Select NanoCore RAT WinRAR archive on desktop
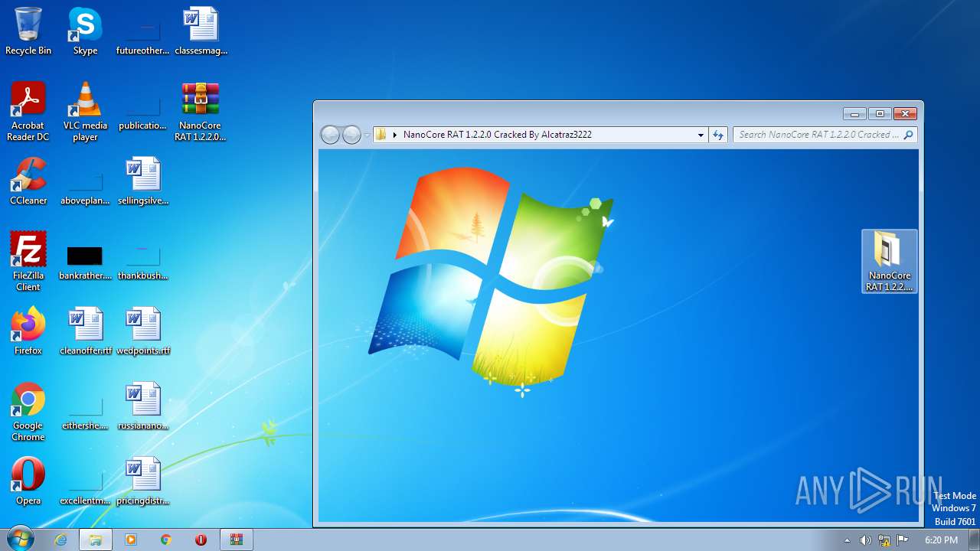Viewport: 980px width, 551px height. (201, 112)
